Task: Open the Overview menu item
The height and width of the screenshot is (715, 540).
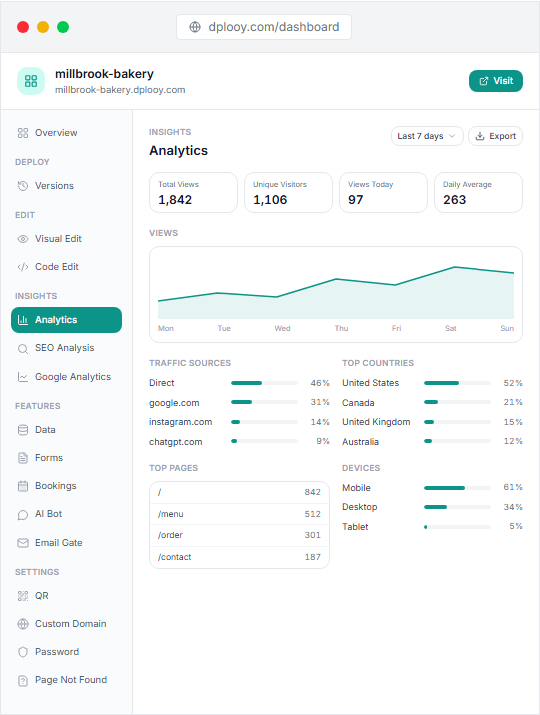Action: (x=67, y=133)
